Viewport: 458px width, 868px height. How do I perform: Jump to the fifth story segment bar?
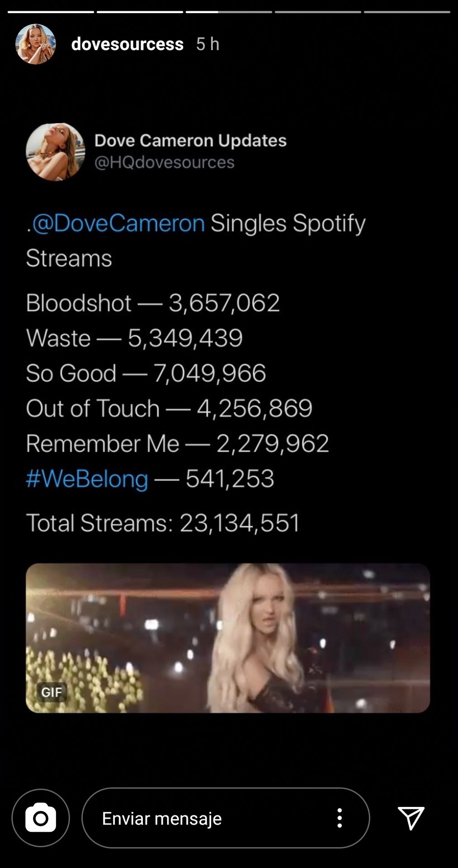pos(407,12)
